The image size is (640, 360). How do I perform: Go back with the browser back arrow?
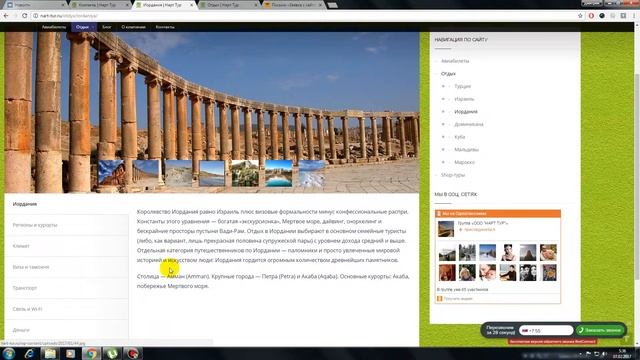pyautogui.click(x=6, y=16)
